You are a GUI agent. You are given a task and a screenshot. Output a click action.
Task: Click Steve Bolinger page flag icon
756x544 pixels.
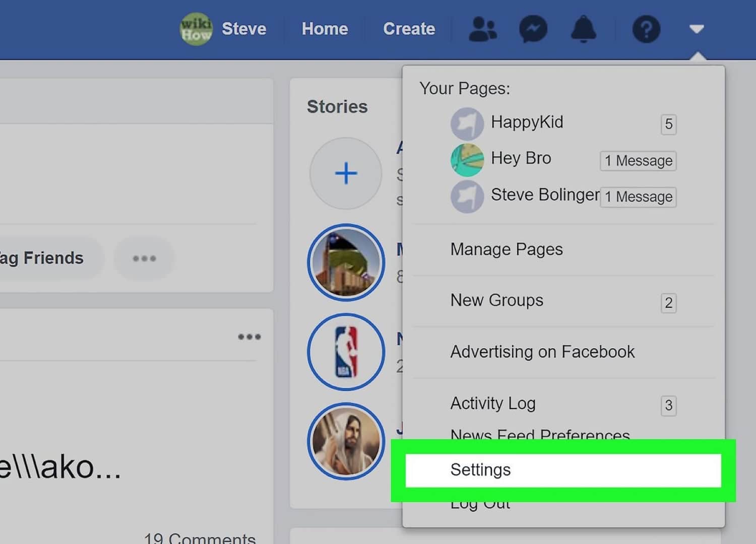[x=467, y=196]
